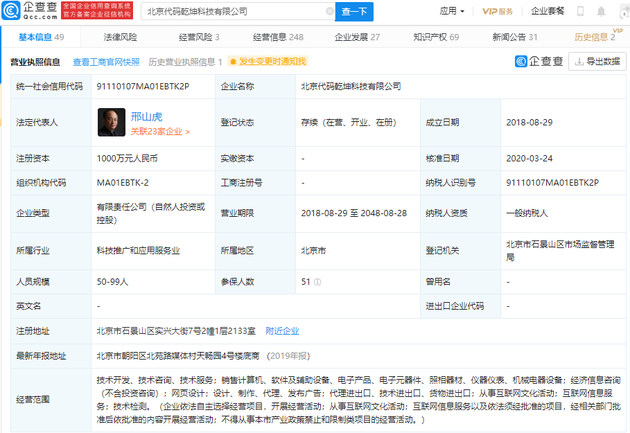The width and height of the screenshot is (630, 433).
Task: Open notifications bell icon
Action: (x=601, y=11)
